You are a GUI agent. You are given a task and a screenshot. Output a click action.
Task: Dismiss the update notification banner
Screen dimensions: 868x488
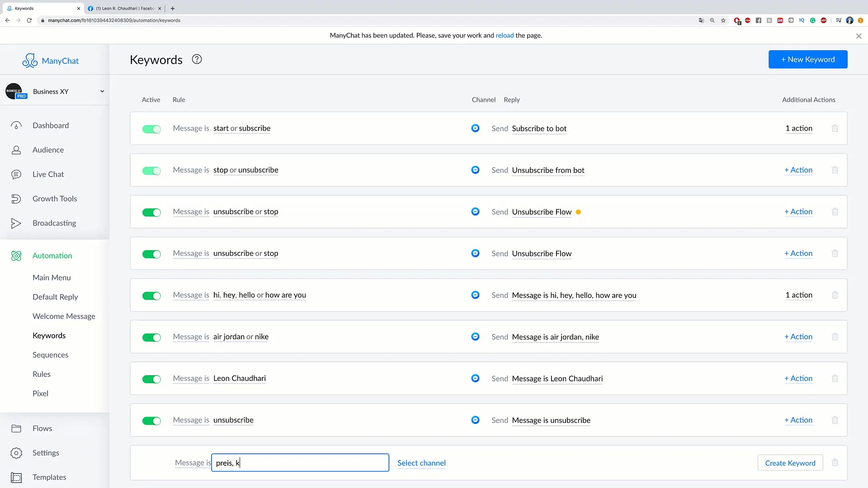tap(859, 36)
